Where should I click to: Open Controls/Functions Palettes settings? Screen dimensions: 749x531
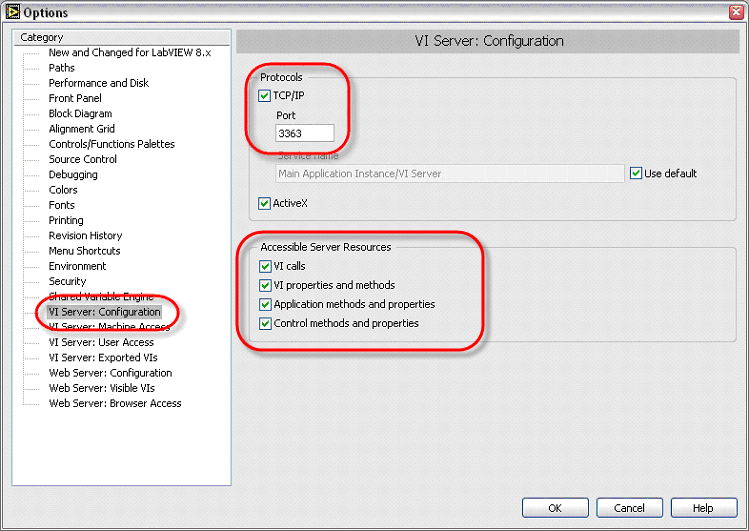pos(111,144)
